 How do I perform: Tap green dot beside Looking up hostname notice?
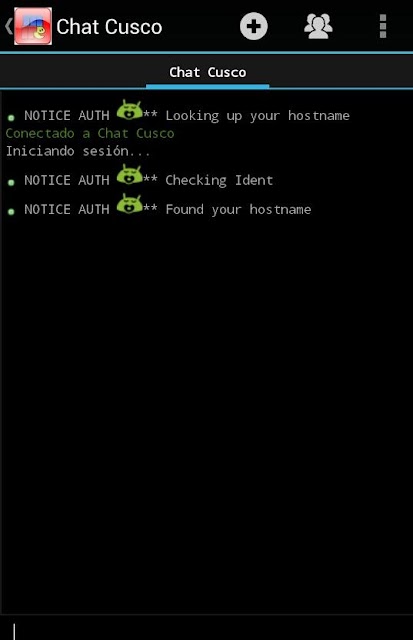tap(11, 118)
